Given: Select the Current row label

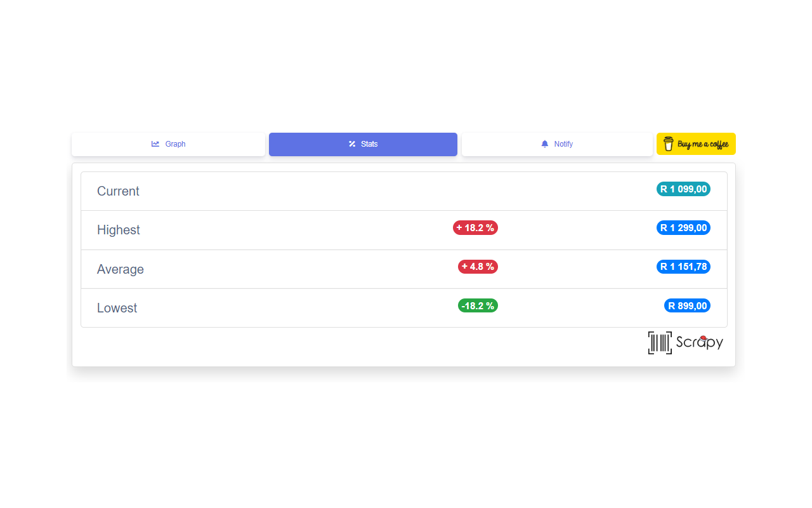Looking at the screenshot, I should coord(118,191).
